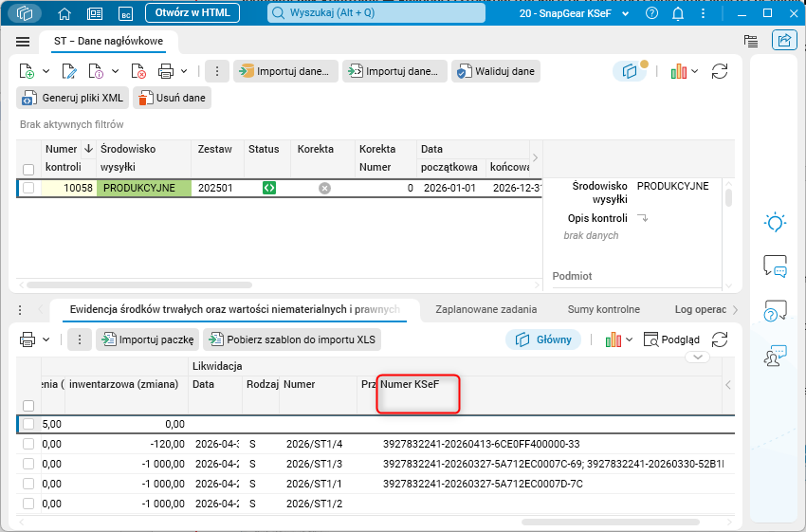Select the checkbox for row 2026/ST1/2

pyautogui.click(x=28, y=504)
